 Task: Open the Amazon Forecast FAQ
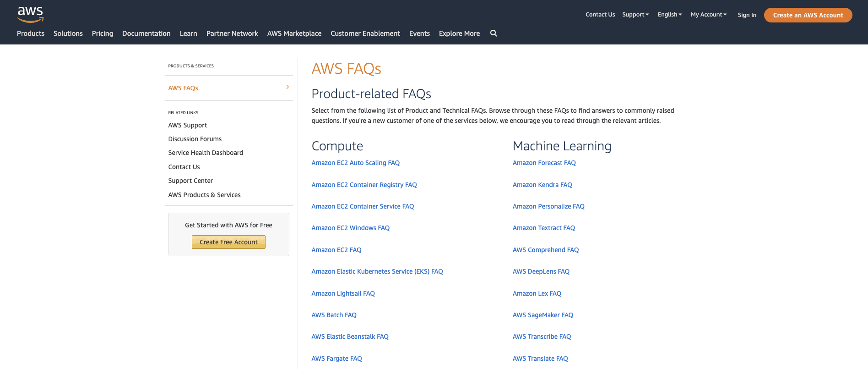tap(544, 163)
